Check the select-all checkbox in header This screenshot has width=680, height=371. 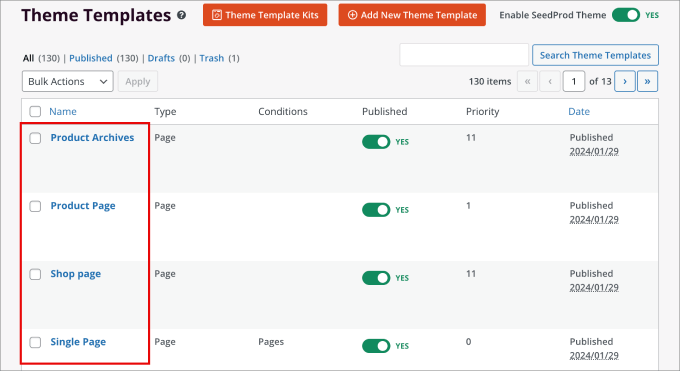pos(35,112)
